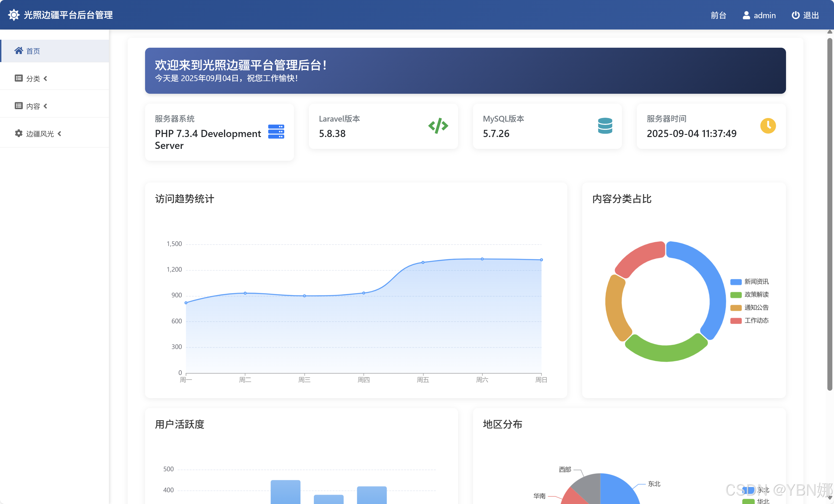Click the yellow clock icon
This screenshot has height=504, width=834.
(768, 126)
